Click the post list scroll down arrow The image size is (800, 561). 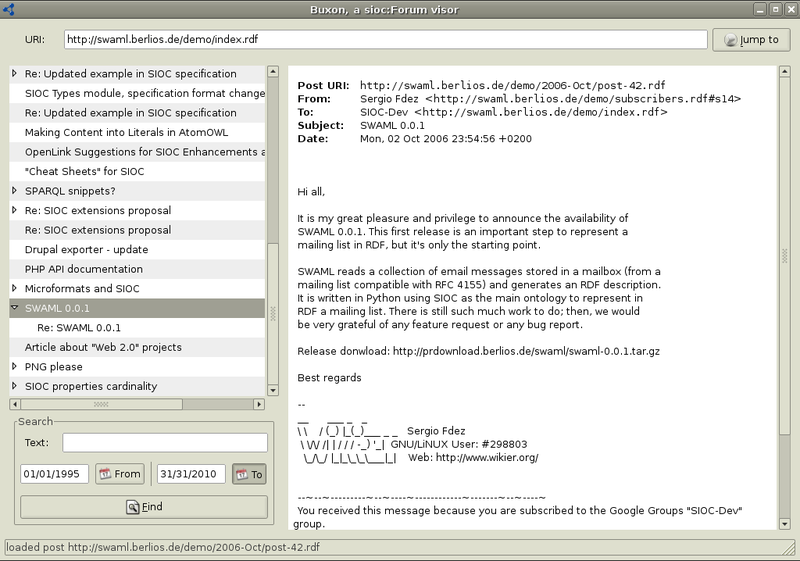click(273, 391)
